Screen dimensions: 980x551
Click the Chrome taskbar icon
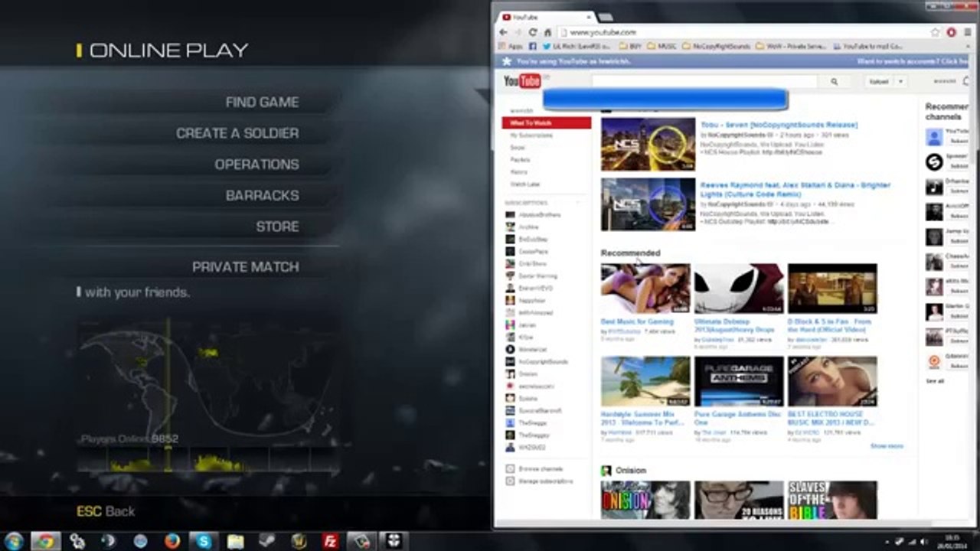pos(44,541)
